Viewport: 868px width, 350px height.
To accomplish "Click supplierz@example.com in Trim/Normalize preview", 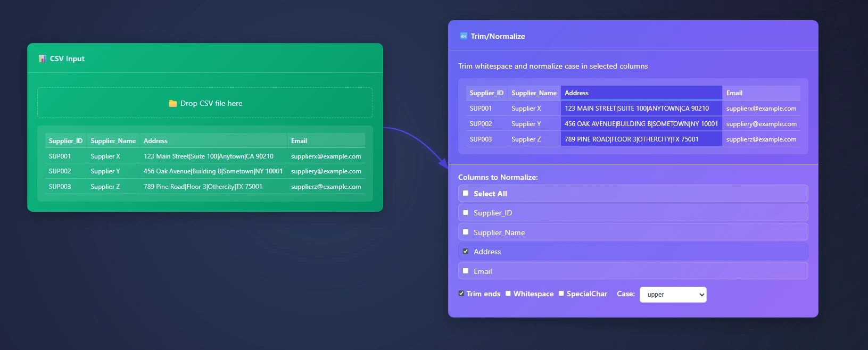I will coord(761,139).
